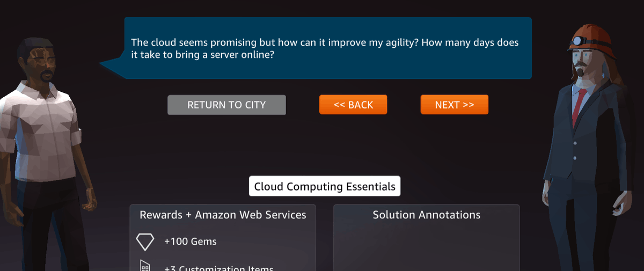
Task: Click the bearded face of the suited character
Action: [x=586, y=65]
